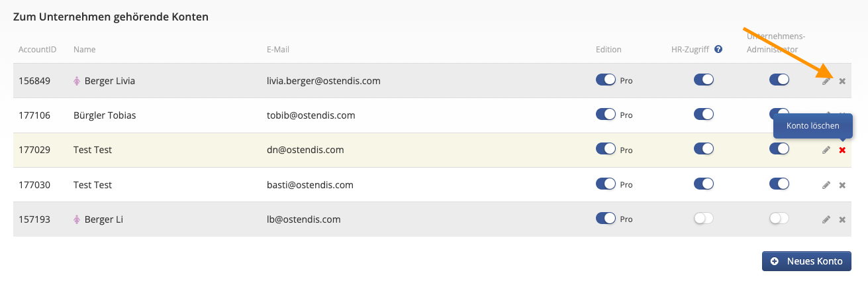
Task: Enable HR-Zugriff for Berger Li
Action: click(704, 218)
